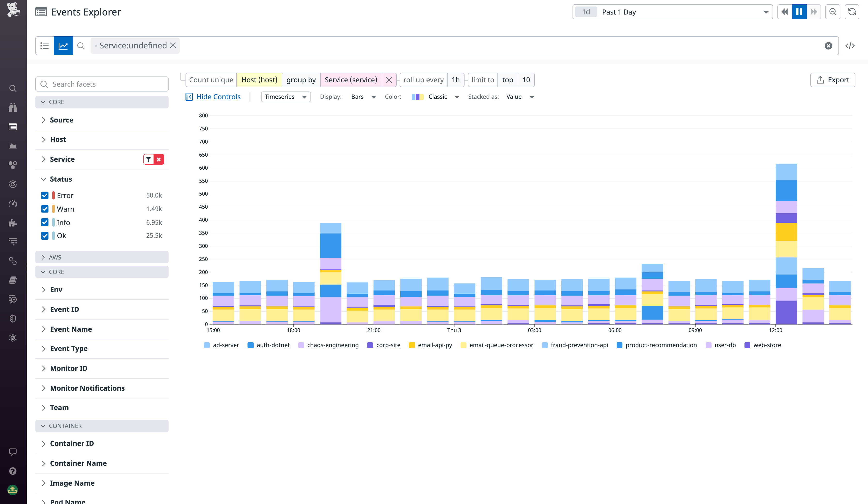Screen dimensions: 868x504
Task: Click the zoom out magnifier button near the time picker
Action: [x=833, y=11]
